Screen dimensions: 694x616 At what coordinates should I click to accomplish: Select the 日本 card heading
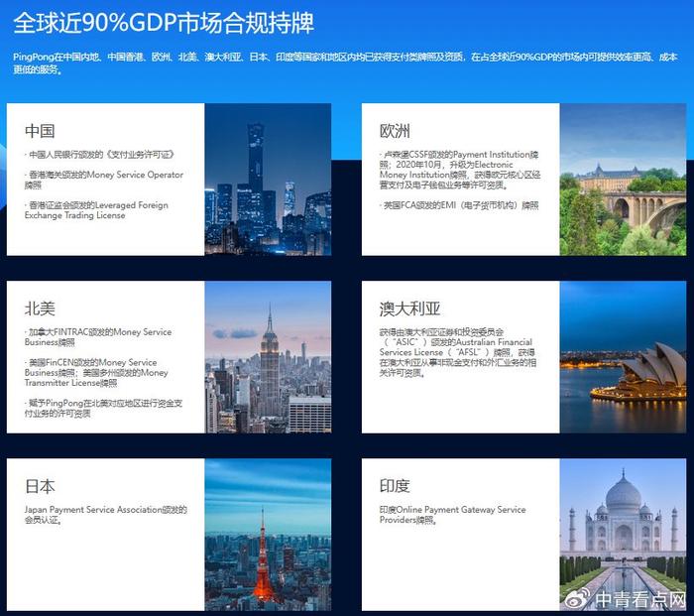(x=40, y=486)
